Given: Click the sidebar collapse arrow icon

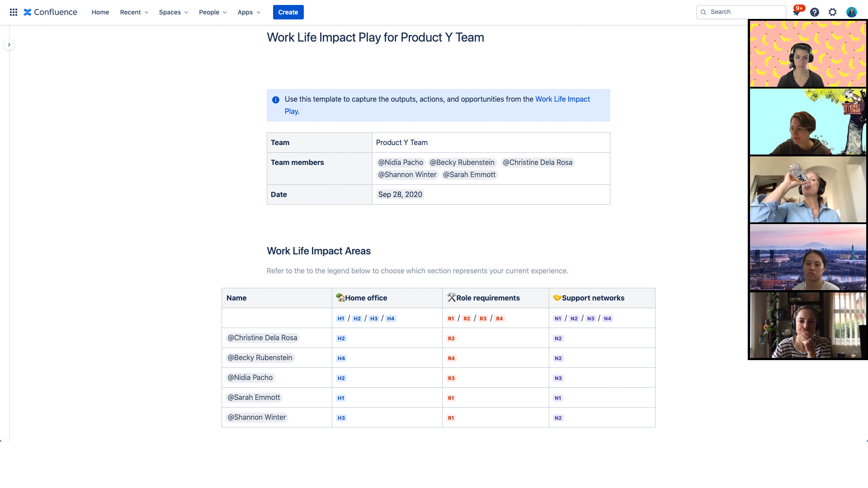Looking at the screenshot, I should 9,45.
